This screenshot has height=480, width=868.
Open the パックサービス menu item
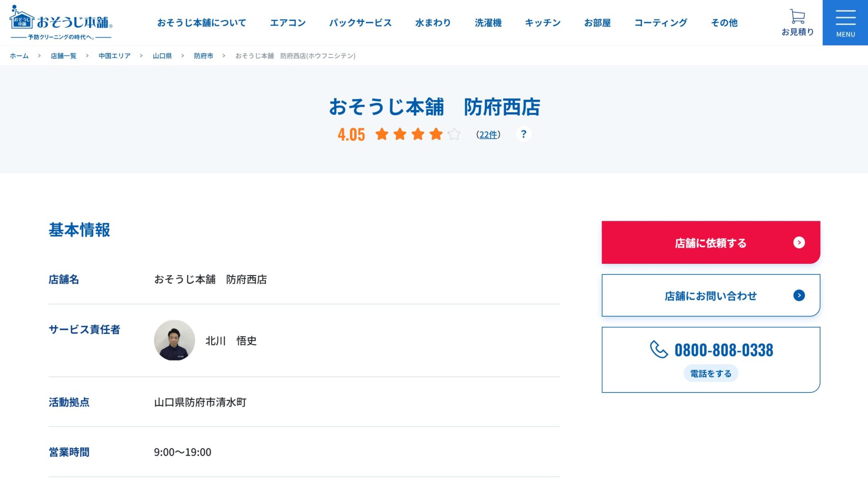tap(360, 23)
